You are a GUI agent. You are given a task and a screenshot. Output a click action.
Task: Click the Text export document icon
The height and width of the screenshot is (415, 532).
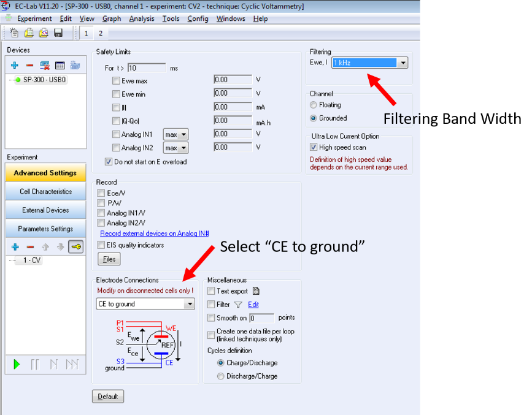click(x=256, y=291)
